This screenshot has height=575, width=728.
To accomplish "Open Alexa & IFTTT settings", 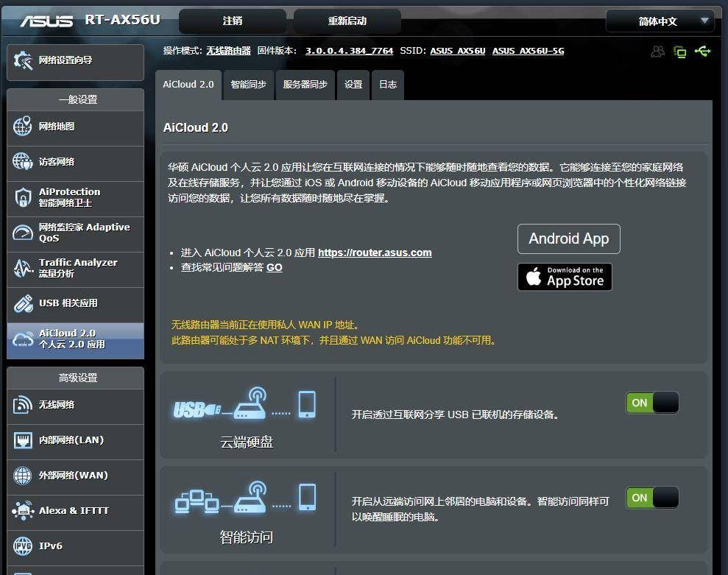I will (x=74, y=511).
